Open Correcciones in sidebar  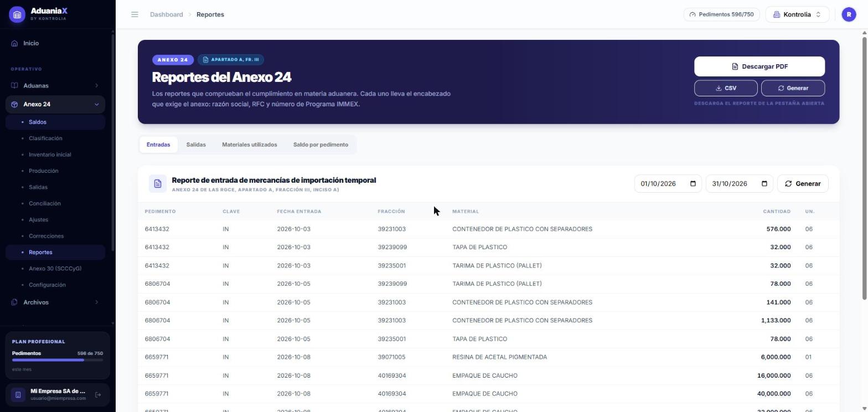(x=55, y=236)
